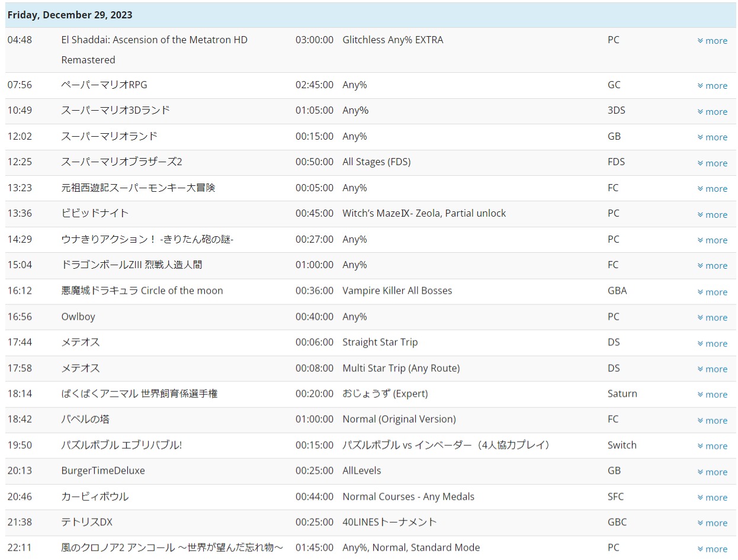738x560 pixels.
Task: Select the バベルの塔 title
Action: [x=85, y=419]
